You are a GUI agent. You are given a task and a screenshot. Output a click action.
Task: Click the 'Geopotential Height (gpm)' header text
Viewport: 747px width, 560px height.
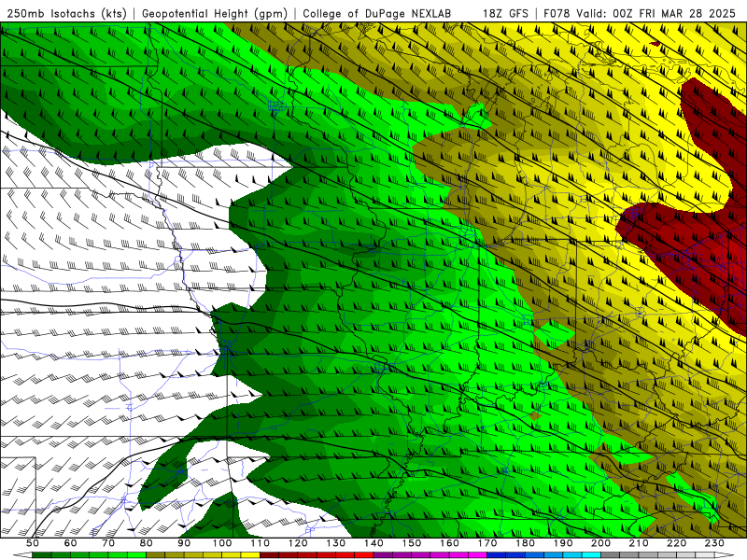click(215, 13)
